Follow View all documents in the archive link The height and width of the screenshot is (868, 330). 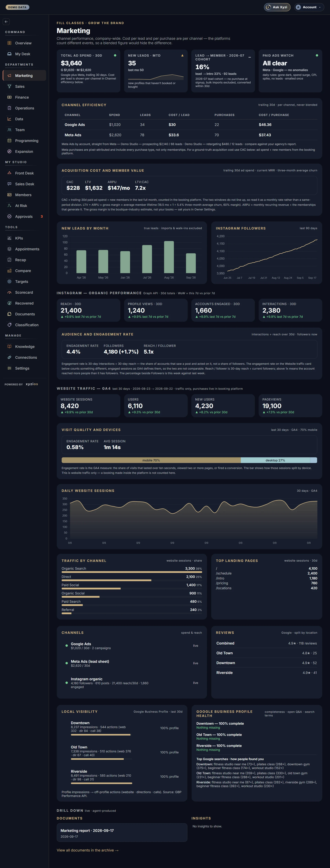[87, 850]
